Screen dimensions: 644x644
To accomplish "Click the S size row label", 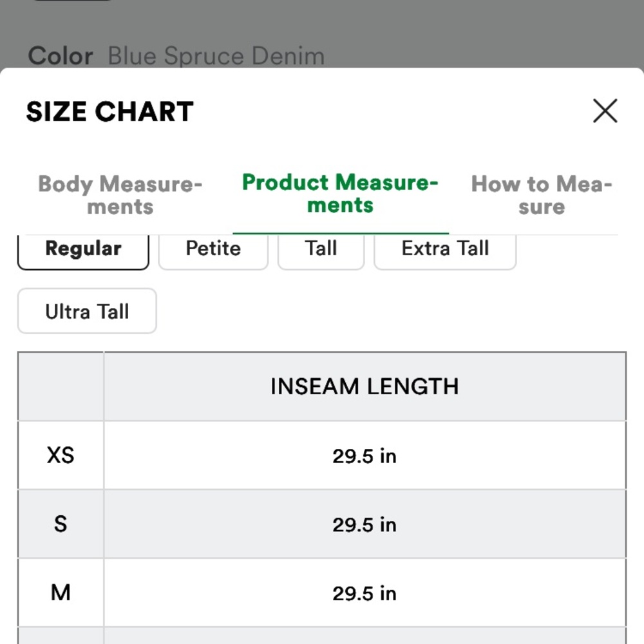I will point(61,524).
